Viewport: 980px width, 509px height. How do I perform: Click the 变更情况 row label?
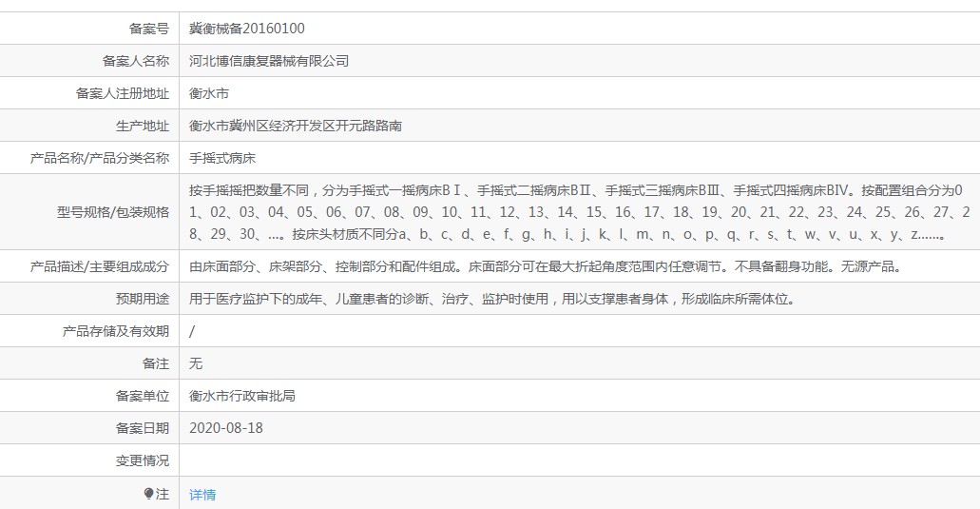[143, 460]
